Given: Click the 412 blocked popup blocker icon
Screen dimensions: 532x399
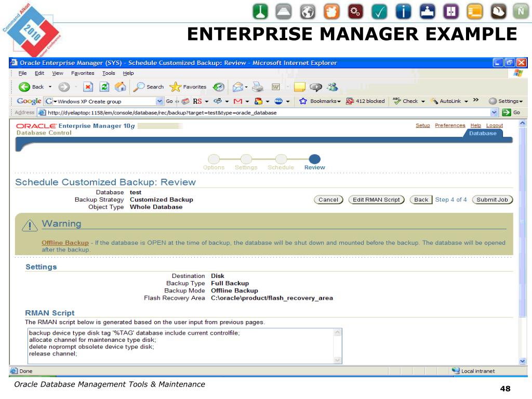Looking at the screenshot, I should (x=350, y=101).
